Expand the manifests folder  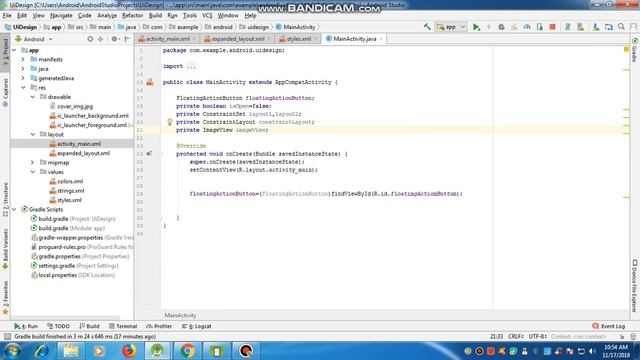pos(23,60)
